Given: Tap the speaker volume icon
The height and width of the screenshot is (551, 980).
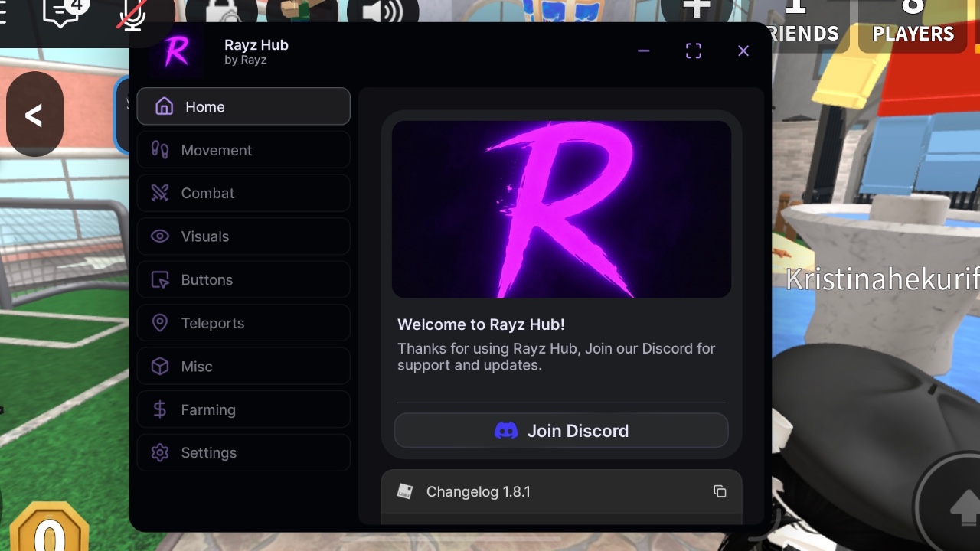Looking at the screenshot, I should tap(383, 13).
